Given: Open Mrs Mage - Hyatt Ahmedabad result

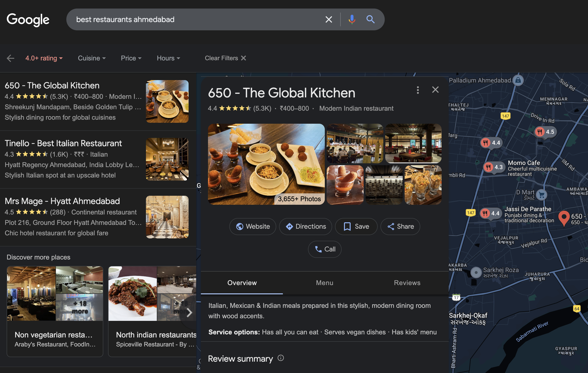Looking at the screenshot, I should coord(98,217).
